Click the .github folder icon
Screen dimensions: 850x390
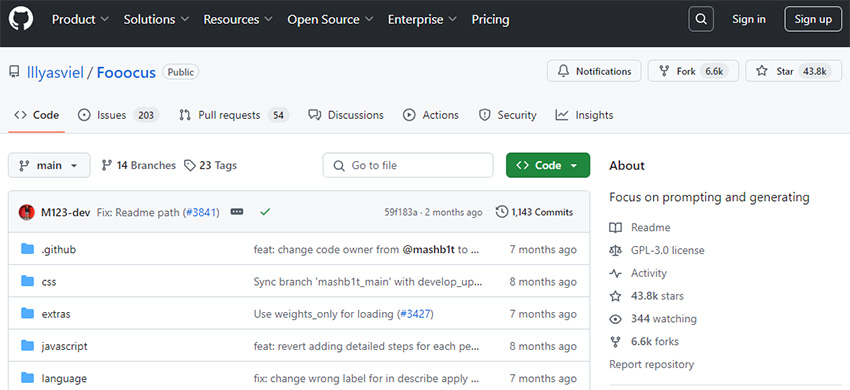pyautogui.click(x=27, y=249)
